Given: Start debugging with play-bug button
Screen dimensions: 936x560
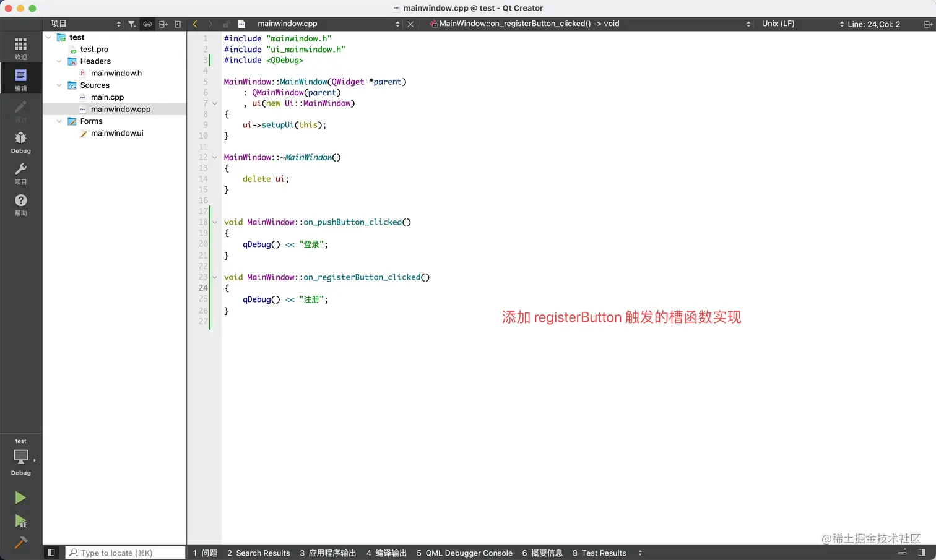Looking at the screenshot, I should [20, 521].
